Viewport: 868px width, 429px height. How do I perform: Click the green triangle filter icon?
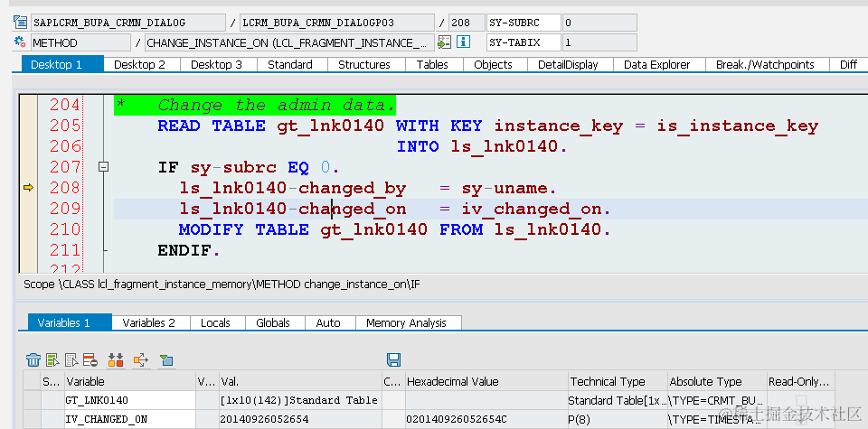tap(166, 360)
